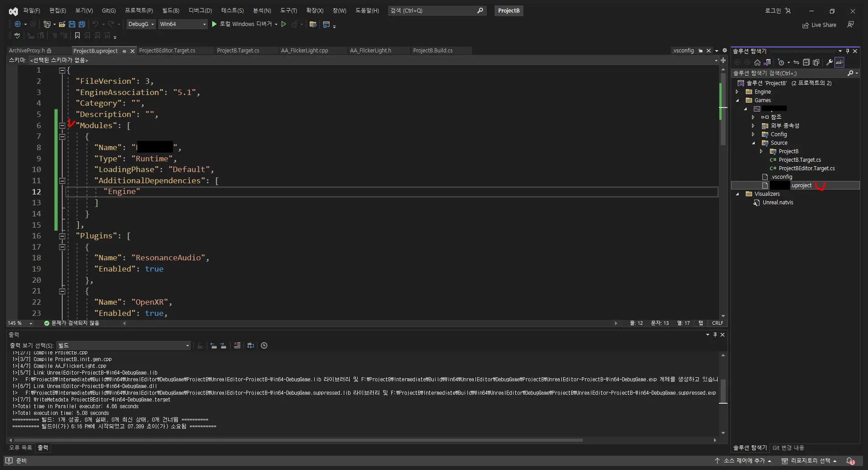Click the Solution Explorer search magnifier icon
The width and height of the screenshot is (868, 470).
pyautogui.click(x=851, y=73)
